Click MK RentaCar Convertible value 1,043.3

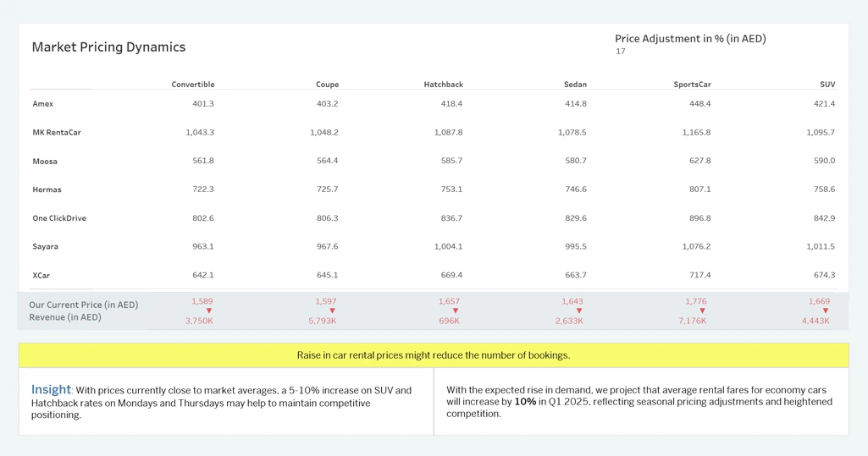[x=200, y=132]
